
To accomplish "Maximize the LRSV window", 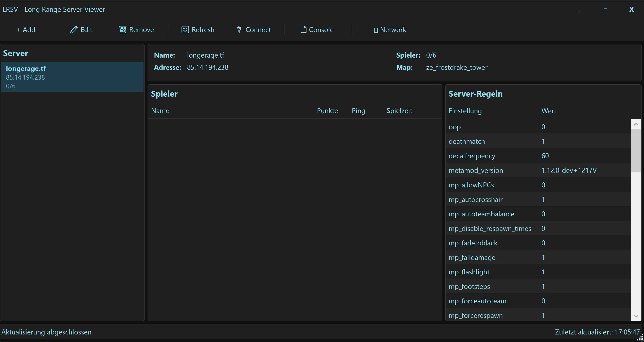I will [x=605, y=10].
